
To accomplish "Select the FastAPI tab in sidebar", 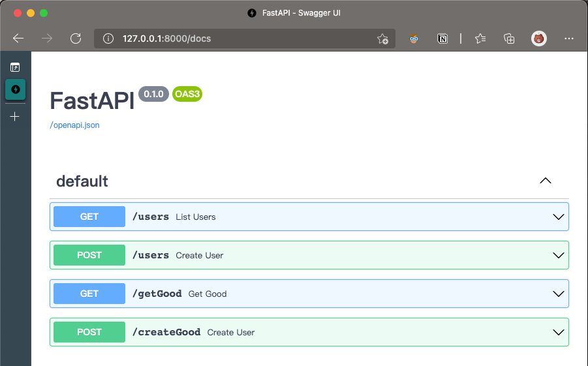I will coord(16,89).
